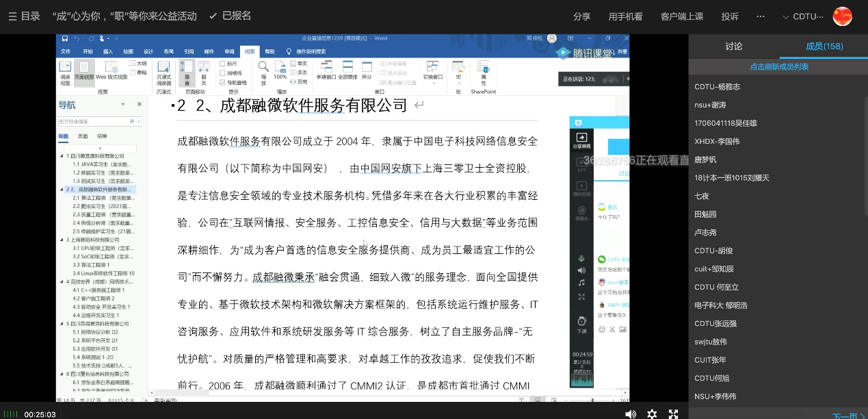Select 3.4 Linux系统软件工程师 heading
The width and height of the screenshot is (868, 419).
(x=103, y=273)
